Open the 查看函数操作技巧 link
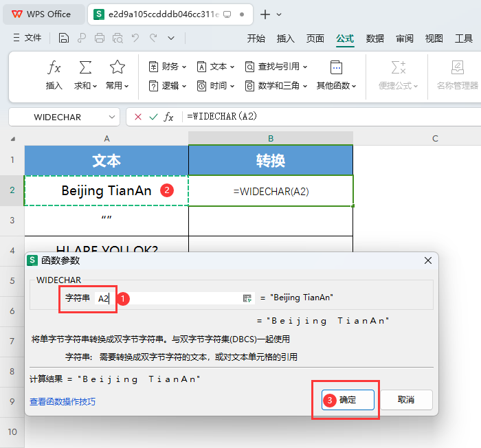Image resolution: width=481 pixels, height=448 pixels. [63, 401]
